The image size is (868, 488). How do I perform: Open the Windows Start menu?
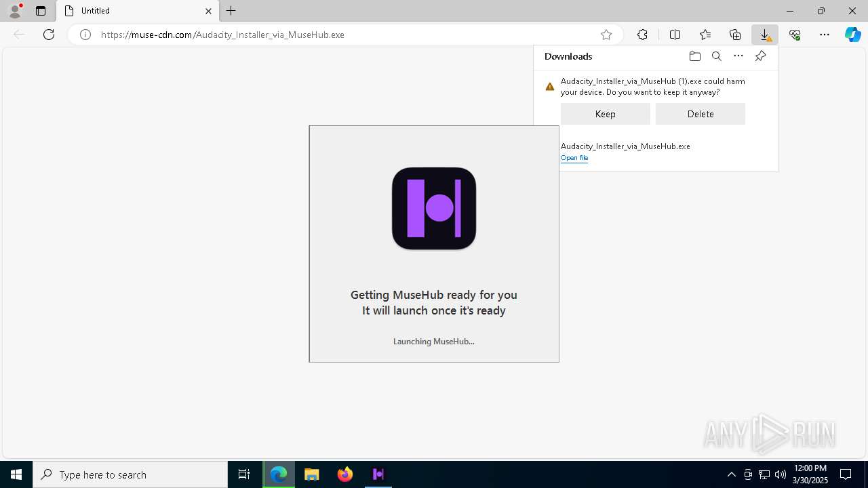(x=16, y=474)
